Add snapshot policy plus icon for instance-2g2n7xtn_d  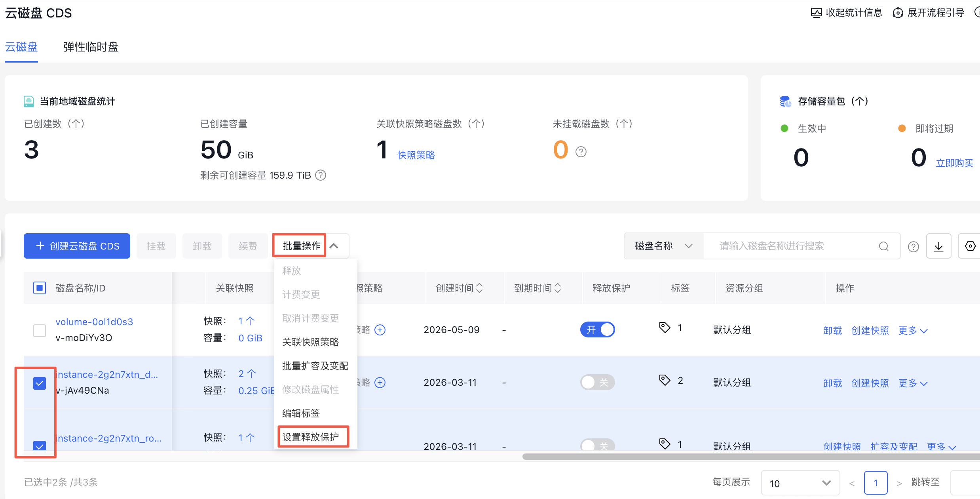point(380,383)
